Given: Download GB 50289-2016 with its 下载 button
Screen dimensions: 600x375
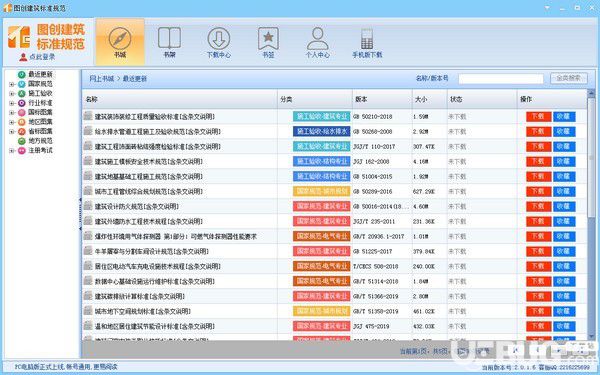Looking at the screenshot, I should tap(538, 191).
